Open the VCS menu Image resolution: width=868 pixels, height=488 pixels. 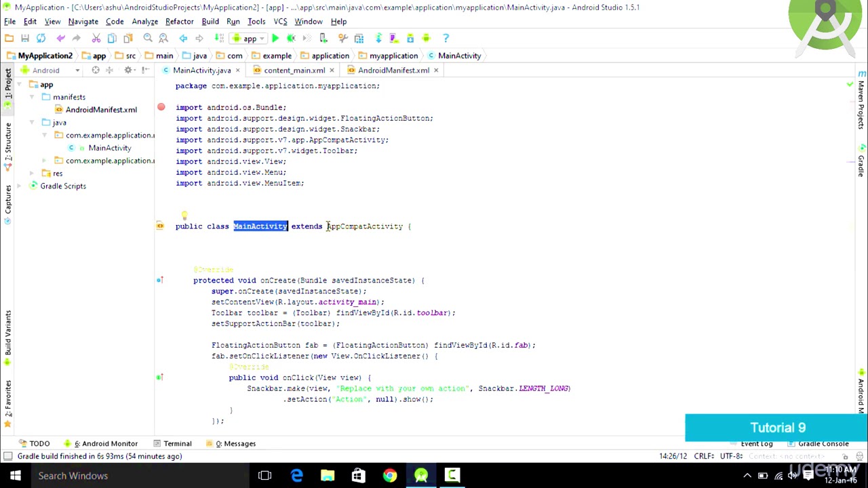pos(280,22)
